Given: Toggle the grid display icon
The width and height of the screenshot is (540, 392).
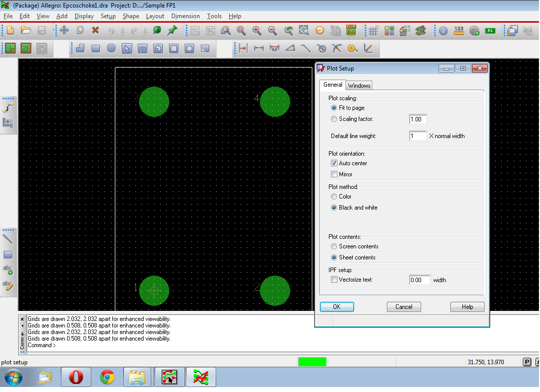Looking at the screenshot, I should pos(373,31).
